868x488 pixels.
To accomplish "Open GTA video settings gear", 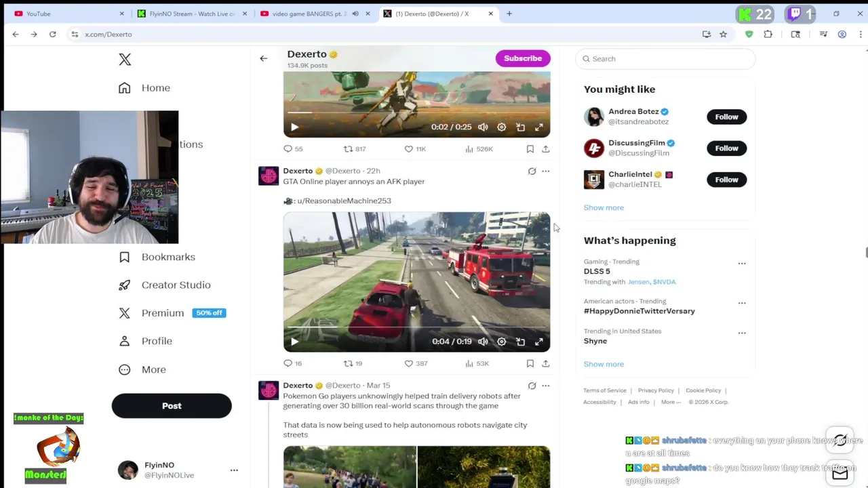I will point(502,342).
